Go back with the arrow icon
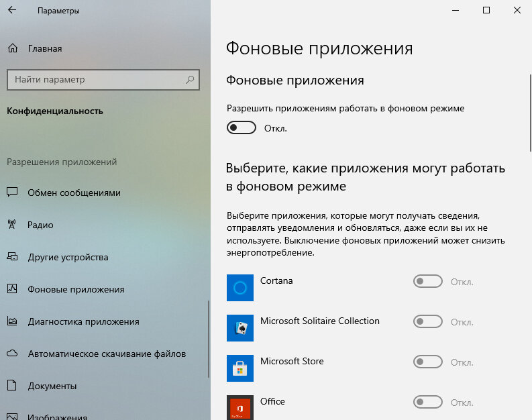The width and height of the screenshot is (532, 420). [x=12, y=10]
